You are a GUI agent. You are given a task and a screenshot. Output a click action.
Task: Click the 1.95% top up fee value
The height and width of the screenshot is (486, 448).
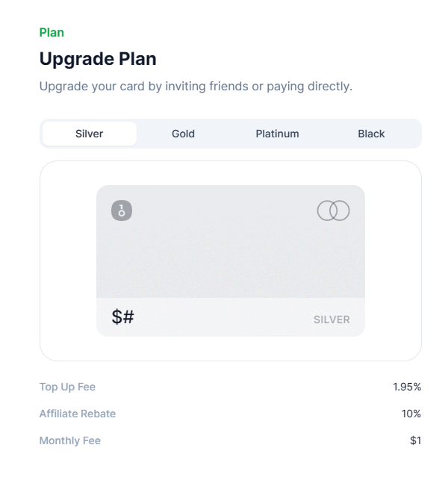[407, 387]
